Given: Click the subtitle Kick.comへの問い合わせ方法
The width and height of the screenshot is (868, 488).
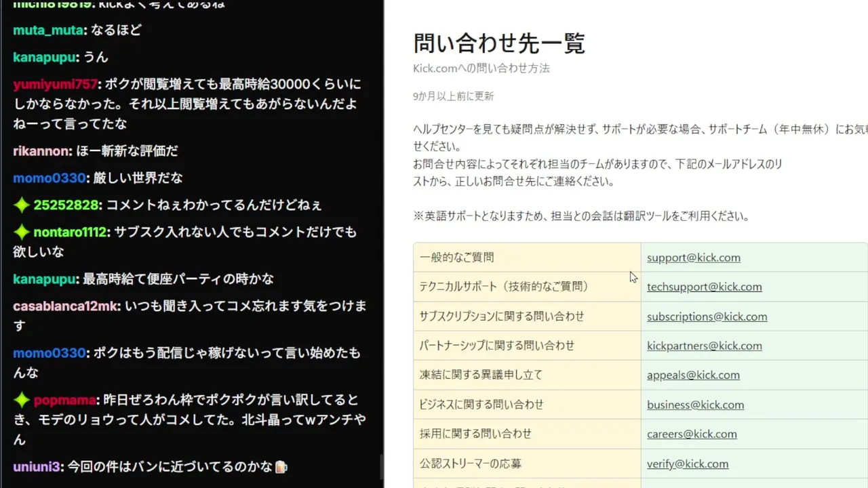Looking at the screenshot, I should 481,68.
